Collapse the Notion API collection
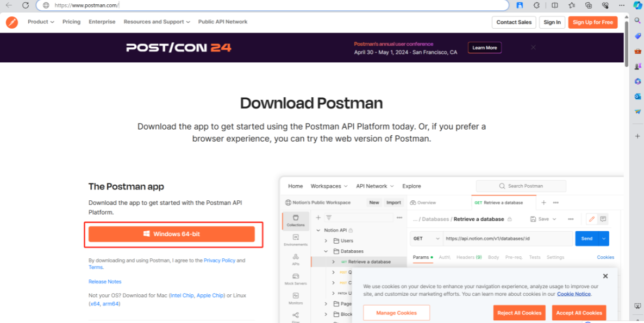 318,230
